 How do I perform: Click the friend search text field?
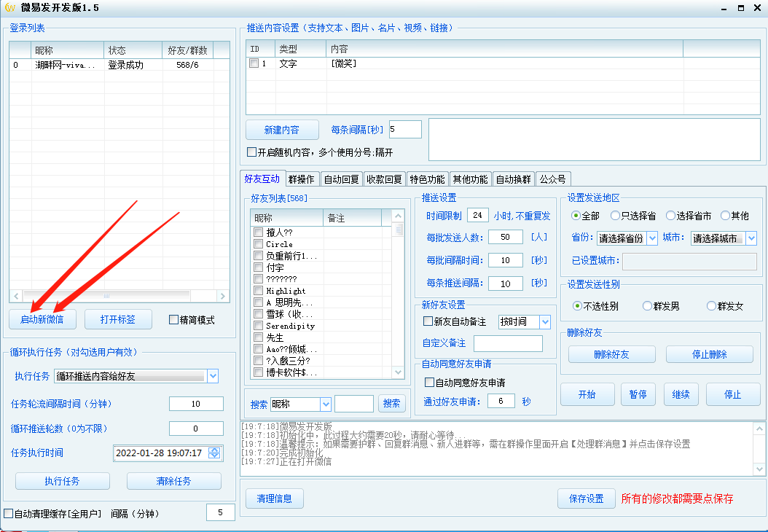[x=354, y=404]
